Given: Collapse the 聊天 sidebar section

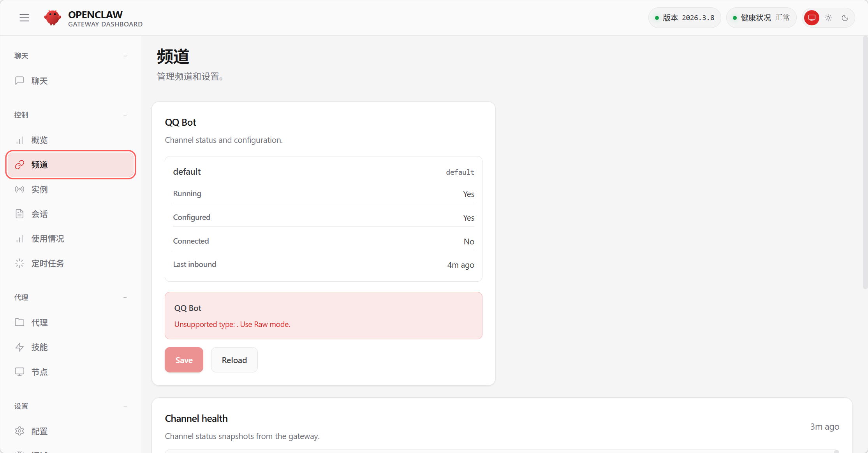Looking at the screenshot, I should click(125, 56).
